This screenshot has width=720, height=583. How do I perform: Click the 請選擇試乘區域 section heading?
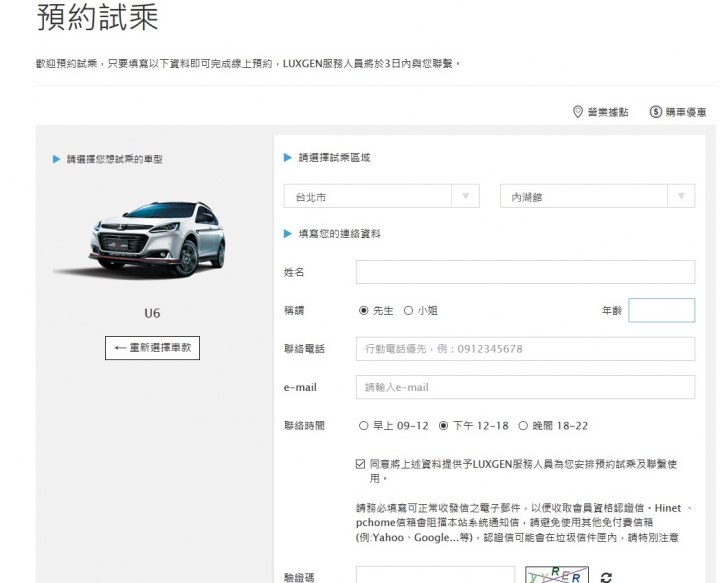[x=334, y=158]
